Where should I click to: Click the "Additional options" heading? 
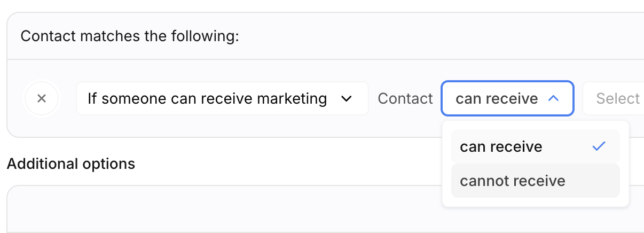tap(71, 163)
